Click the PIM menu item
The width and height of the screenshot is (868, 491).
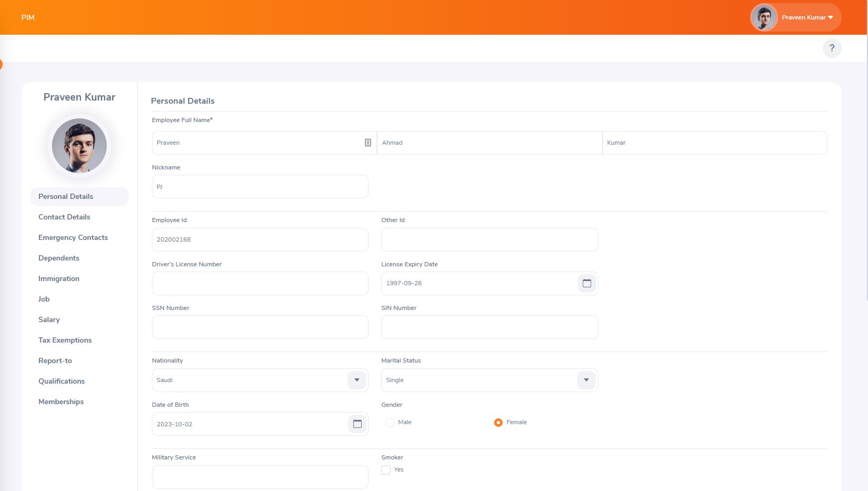pos(27,17)
